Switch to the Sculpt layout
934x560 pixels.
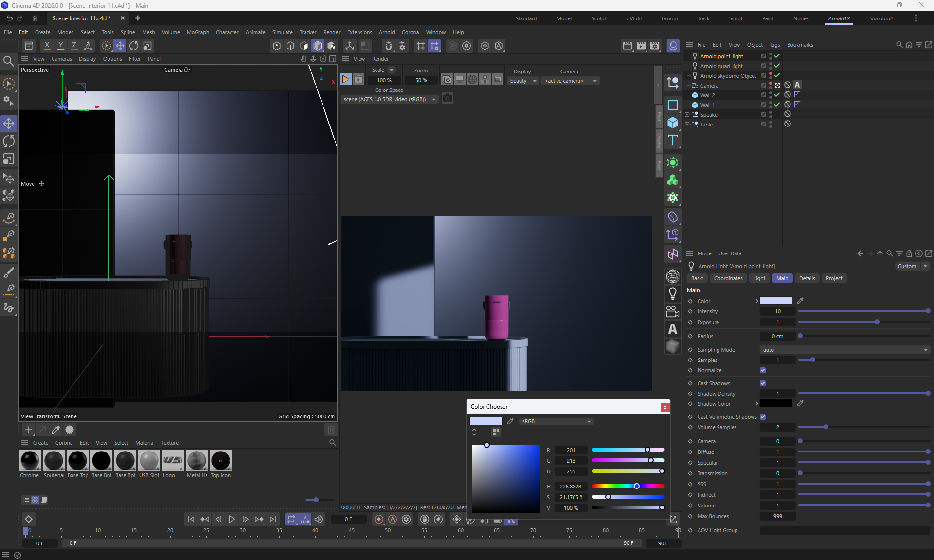click(598, 18)
